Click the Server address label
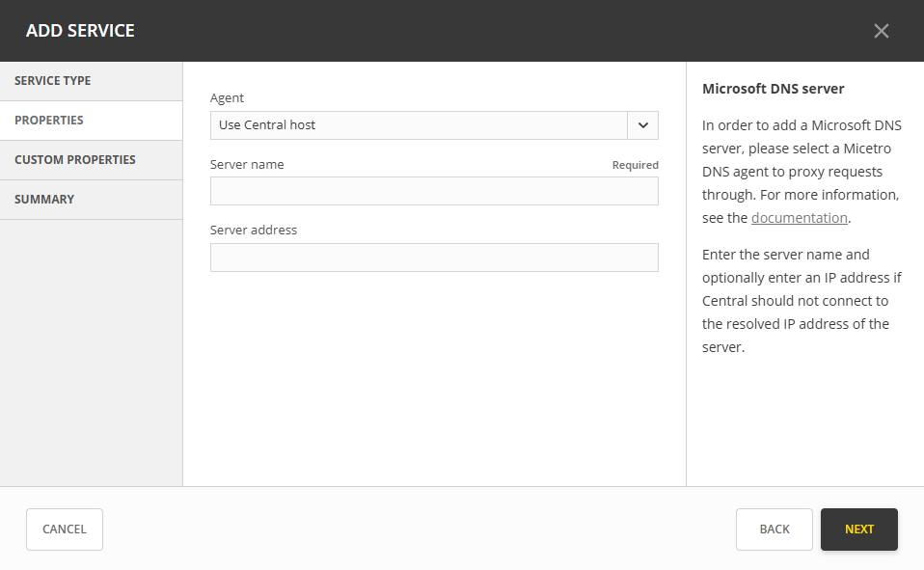 coord(254,231)
